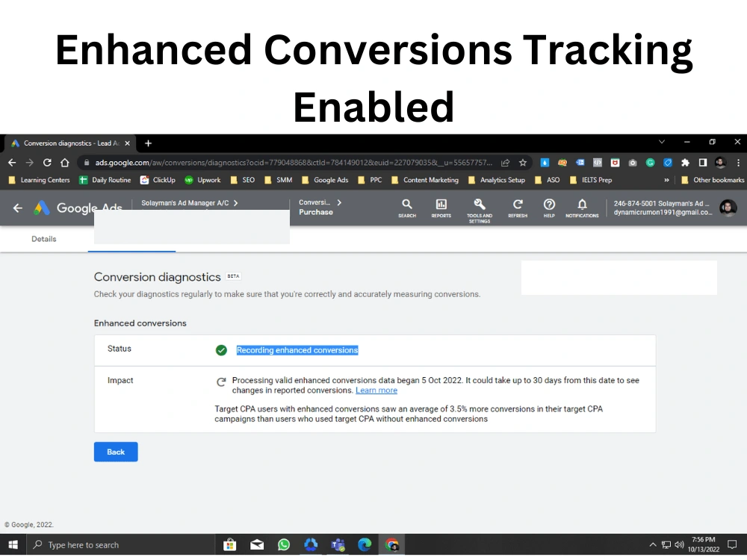Reload the page with browser reload button
747x560 pixels.
click(47, 163)
